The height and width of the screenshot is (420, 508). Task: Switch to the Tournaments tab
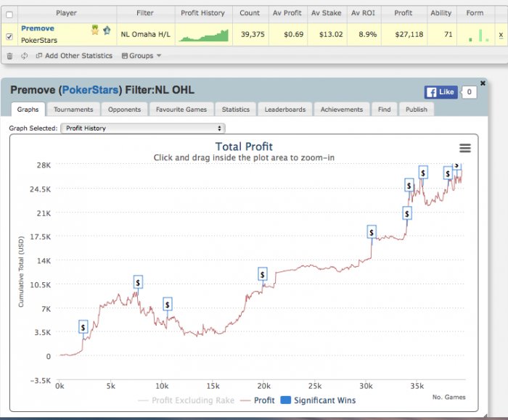point(73,110)
